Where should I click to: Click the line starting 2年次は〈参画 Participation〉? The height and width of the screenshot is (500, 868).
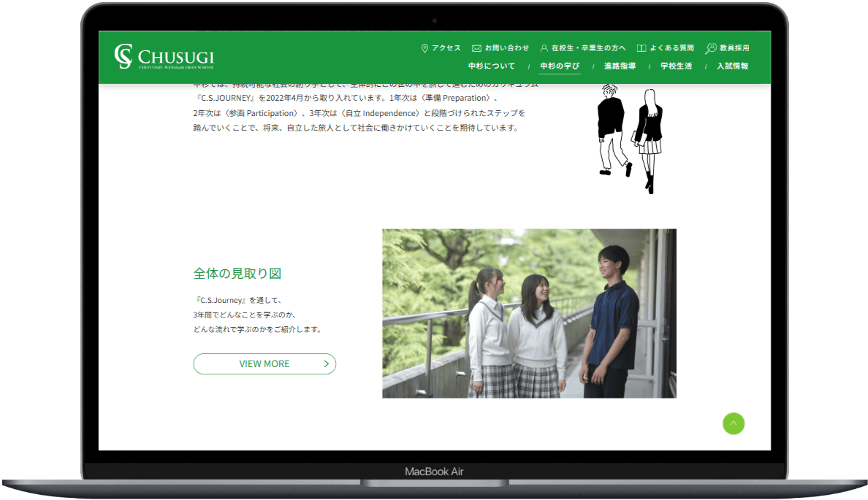click(359, 113)
